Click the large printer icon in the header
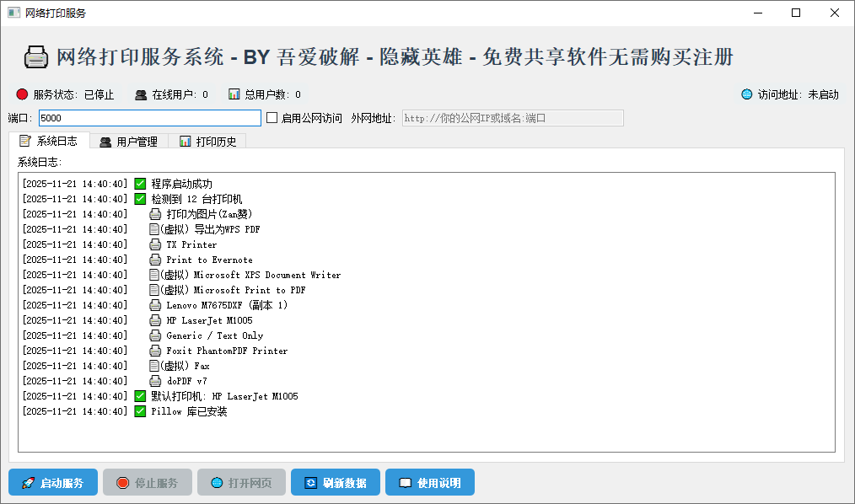Viewport: 855px width, 504px height. pos(36,57)
